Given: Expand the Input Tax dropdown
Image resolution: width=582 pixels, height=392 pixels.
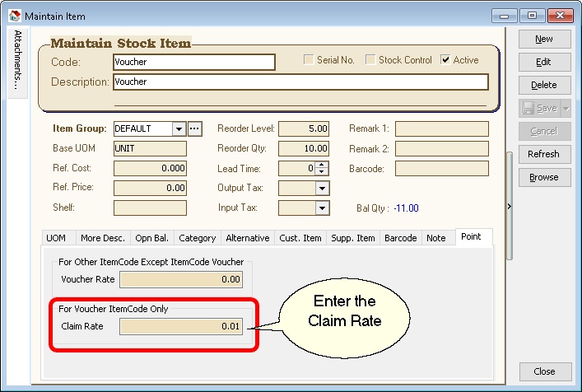Looking at the screenshot, I should click(323, 208).
